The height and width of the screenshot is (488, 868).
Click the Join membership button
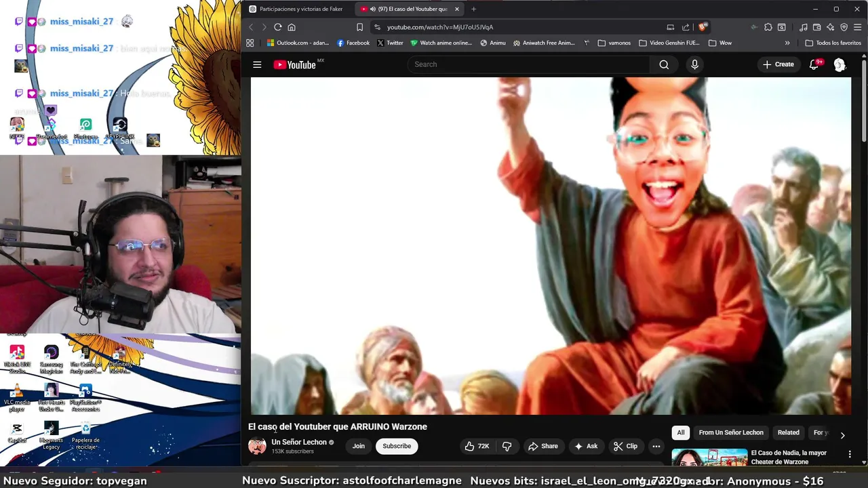point(359,446)
